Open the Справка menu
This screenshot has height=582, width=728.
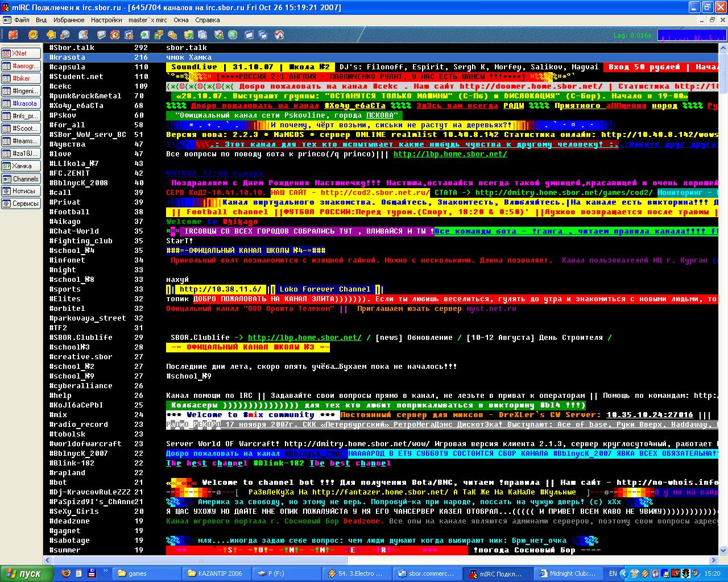pos(208,20)
